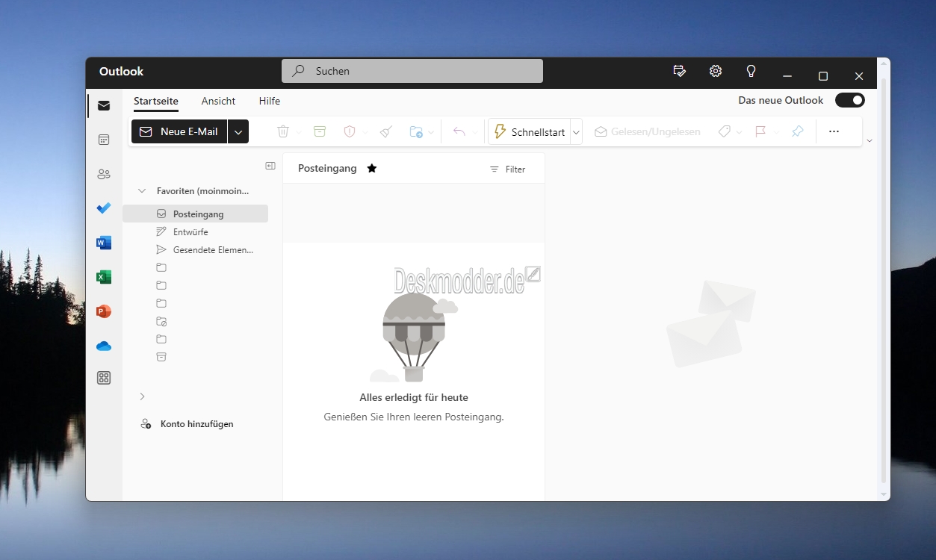This screenshot has height=560, width=936.
Task: Click the Pin icon in toolbar
Action: pyautogui.click(x=798, y=131)
